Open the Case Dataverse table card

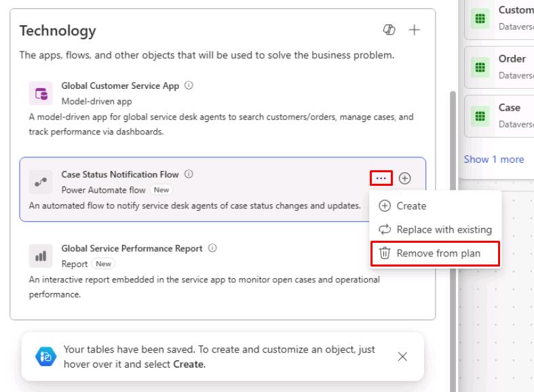(x=499, y=116)
